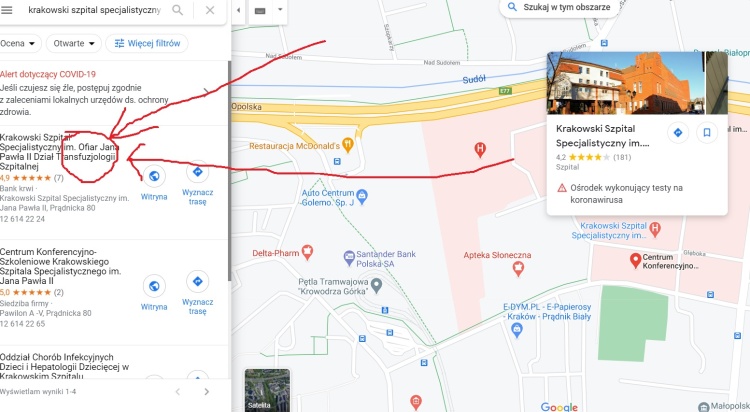Open the hamburger main menu

coord(7,10)
